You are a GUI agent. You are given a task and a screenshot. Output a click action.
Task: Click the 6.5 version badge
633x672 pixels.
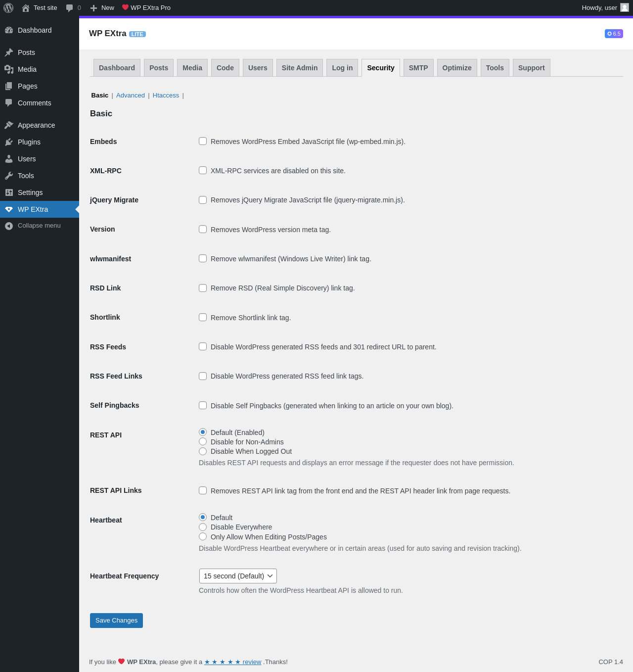point(614,34)
